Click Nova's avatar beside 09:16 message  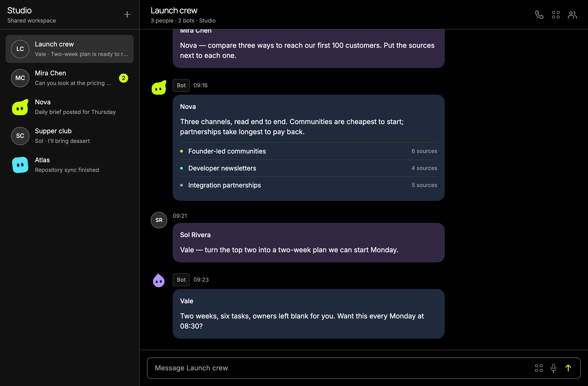[x=159, y=87]
